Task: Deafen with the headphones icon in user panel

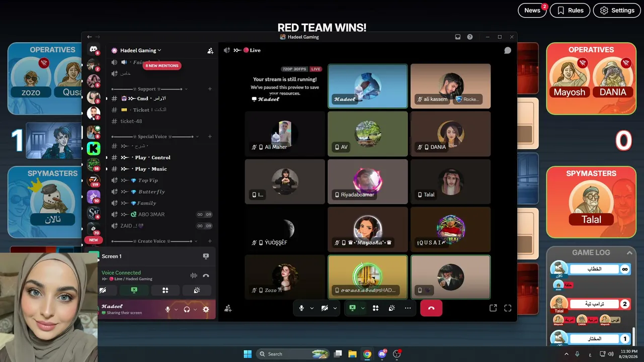Action: coord(187,310)
